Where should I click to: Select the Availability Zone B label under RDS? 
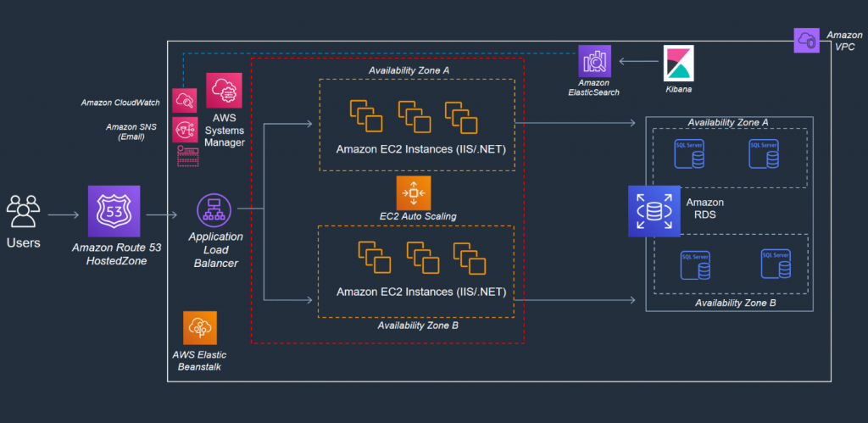[735, 303]
